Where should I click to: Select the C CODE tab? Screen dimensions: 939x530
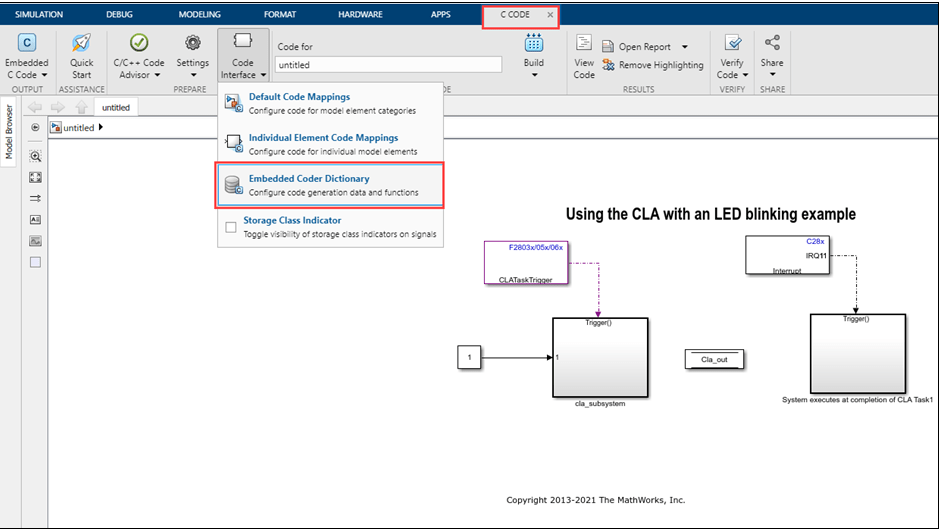coord(515,14)
